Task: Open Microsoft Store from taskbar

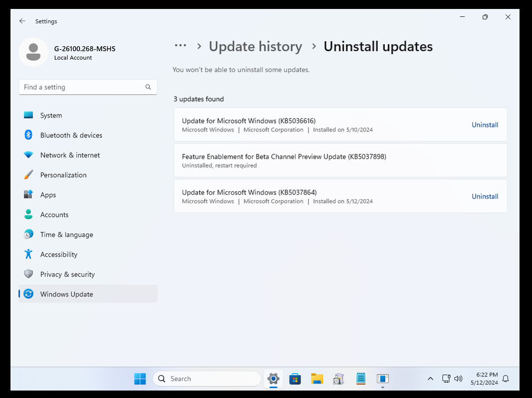Action: coord(295,379)
